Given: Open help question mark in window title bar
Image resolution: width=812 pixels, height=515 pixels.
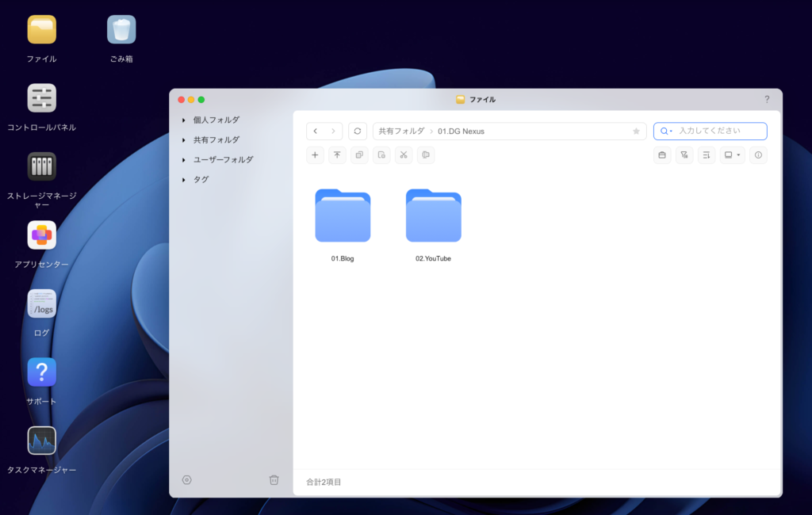Looking at the screenshot, I should (767, 99).
